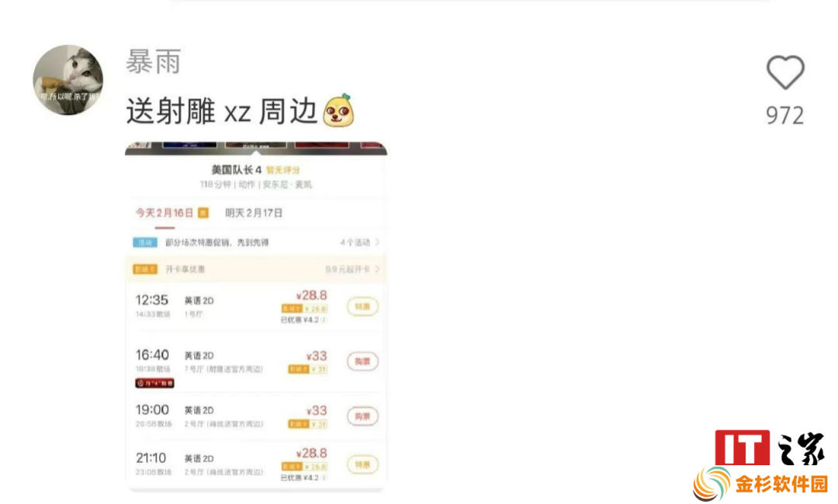Select the 今天2月16日 date tab
The image size is (838, 504).
(164, 213)
